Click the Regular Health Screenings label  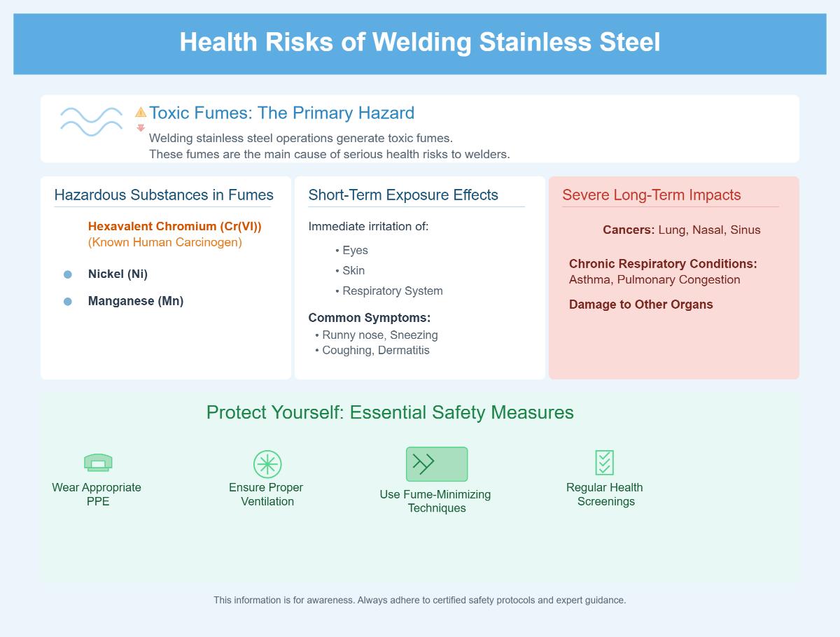coord(605,494)
